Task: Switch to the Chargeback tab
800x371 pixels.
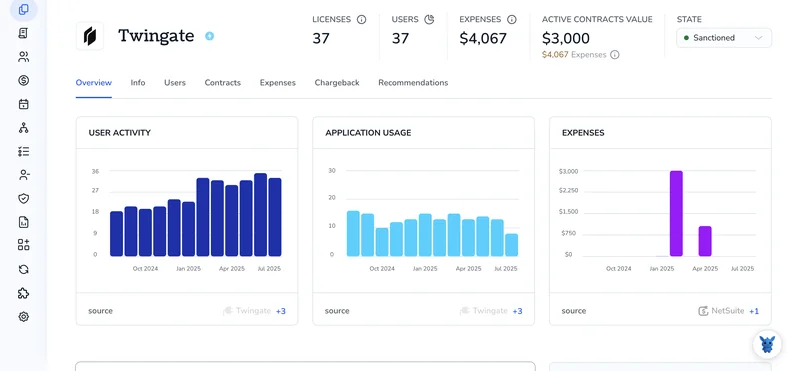Action: (x=337, y=83)
